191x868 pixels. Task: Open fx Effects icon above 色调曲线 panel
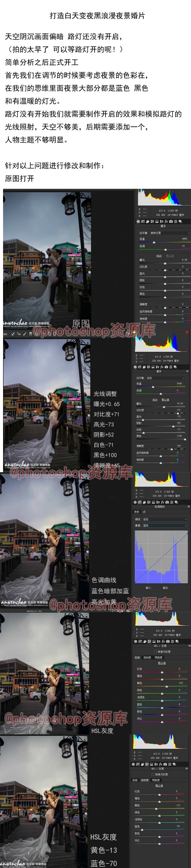click(162, 502)
